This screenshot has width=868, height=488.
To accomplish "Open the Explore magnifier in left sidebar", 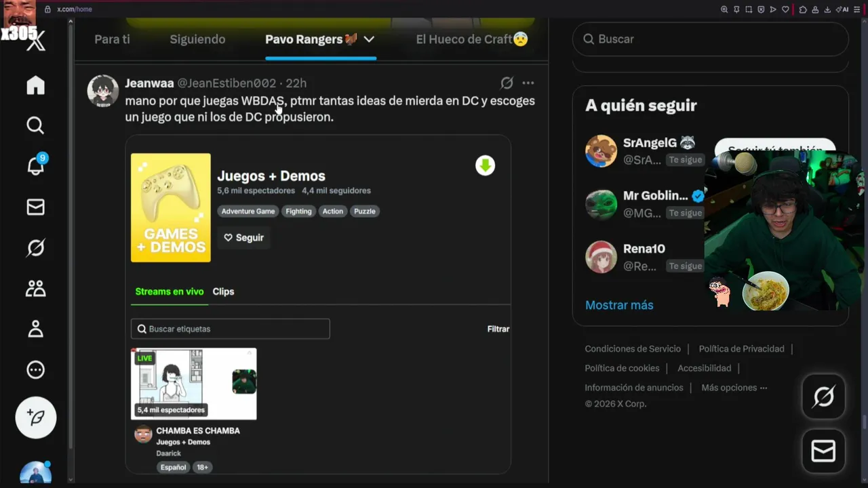I will click(x=35, y=125).
